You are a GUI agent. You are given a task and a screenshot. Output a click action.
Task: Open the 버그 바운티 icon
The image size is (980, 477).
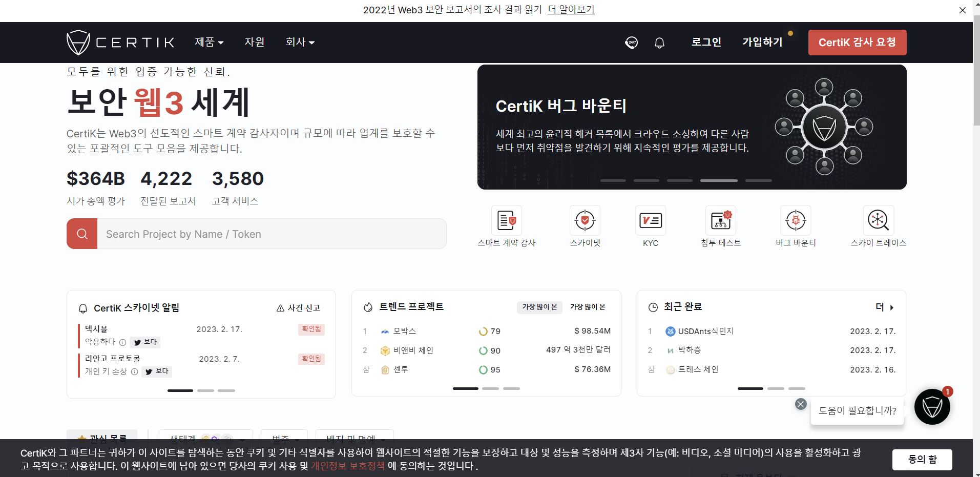coord(796,220)
